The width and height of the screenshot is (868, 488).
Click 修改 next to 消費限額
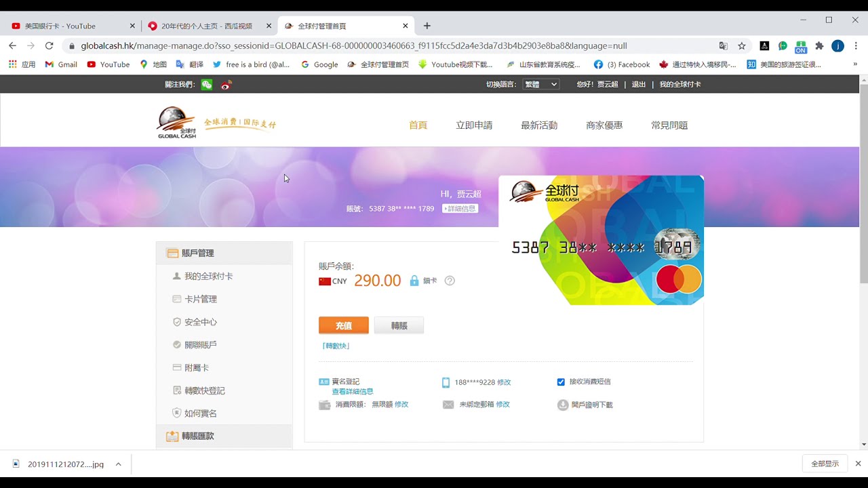(x=401, y=405)
